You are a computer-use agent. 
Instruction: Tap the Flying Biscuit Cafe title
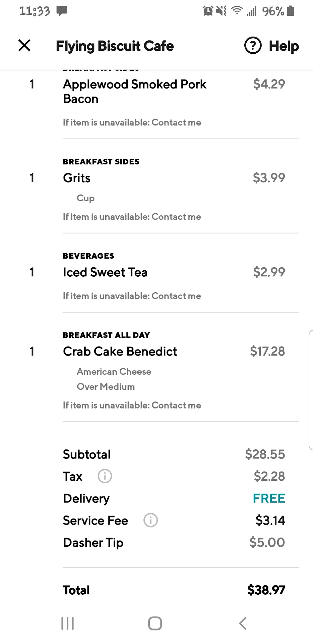[115, 46]
